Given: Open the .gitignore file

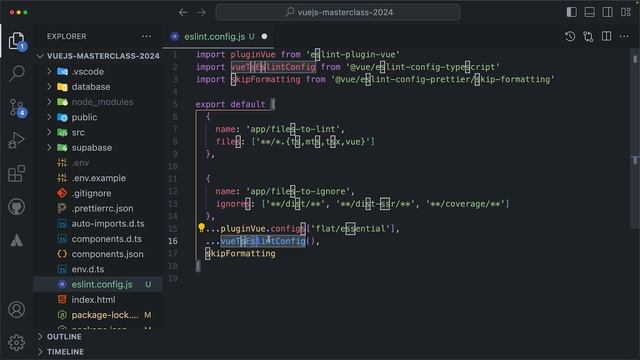Looking at the screenshot, I should tap(98, 193).
